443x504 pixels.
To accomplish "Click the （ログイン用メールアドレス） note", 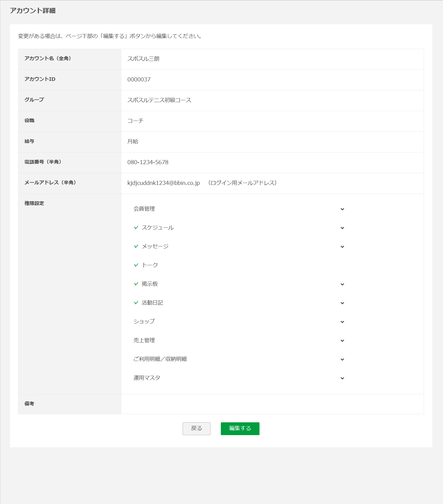I will [x=242, y=183].
